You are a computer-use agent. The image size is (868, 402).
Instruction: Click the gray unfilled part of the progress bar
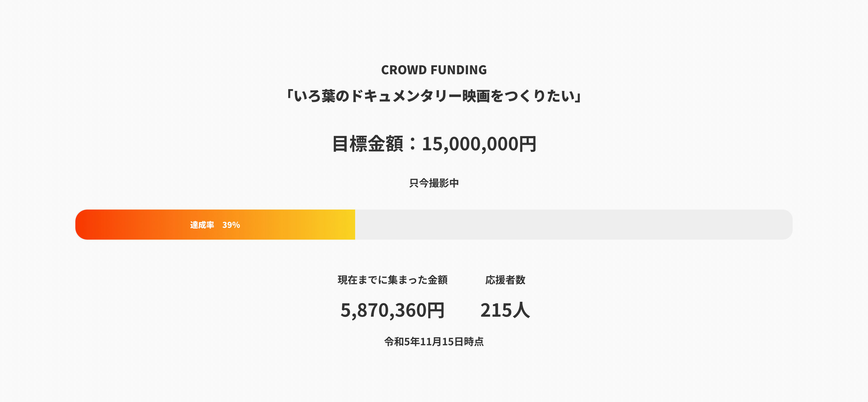[573, 225]
